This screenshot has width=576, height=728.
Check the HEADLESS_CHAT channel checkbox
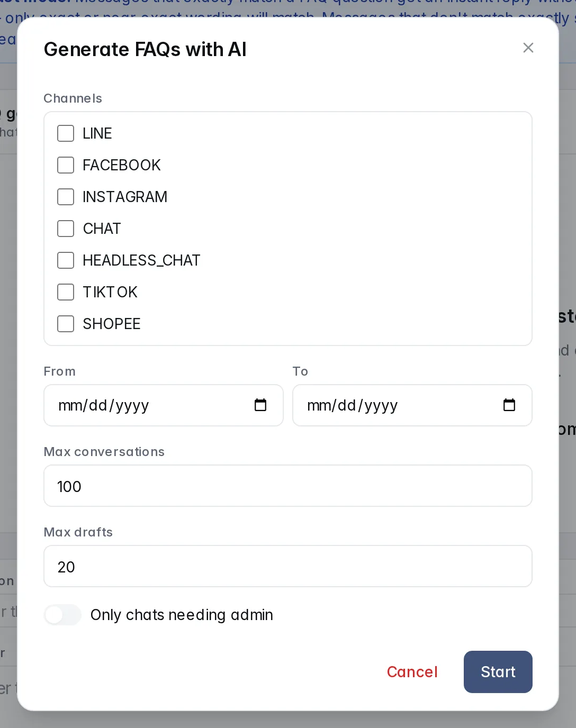(66, 260)
